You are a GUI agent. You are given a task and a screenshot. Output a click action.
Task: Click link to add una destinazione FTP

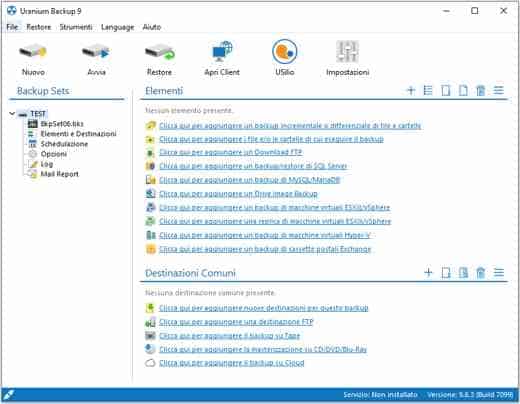pos(236,322)
